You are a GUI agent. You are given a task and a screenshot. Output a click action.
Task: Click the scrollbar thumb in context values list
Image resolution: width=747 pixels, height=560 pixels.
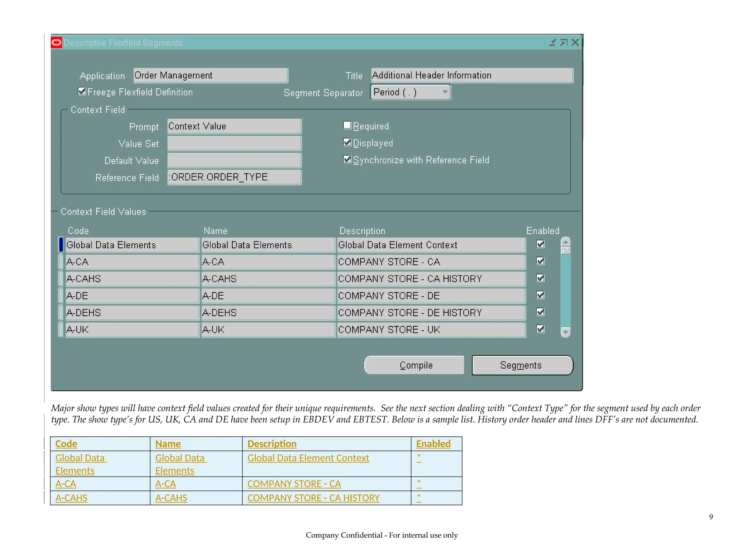(566, 250)
